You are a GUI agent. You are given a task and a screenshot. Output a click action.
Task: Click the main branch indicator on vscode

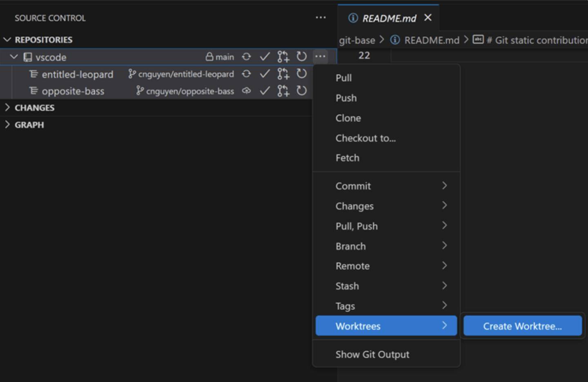pyautogui.click(x=220, y=57)
